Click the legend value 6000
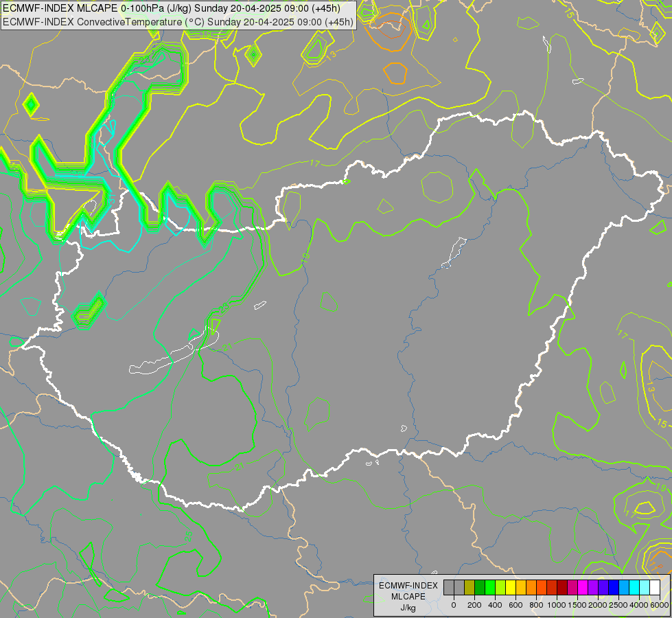The image size is (672, 618). [660, 605]
